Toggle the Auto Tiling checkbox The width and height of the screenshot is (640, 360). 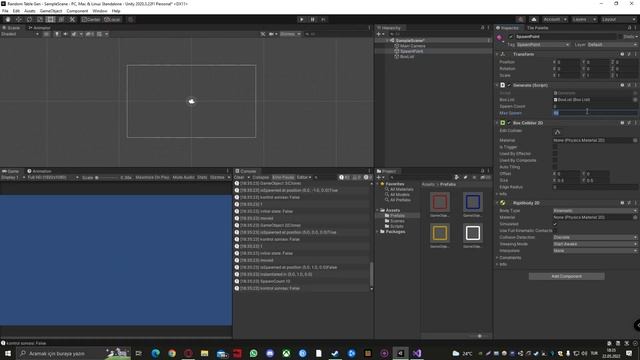(555, 167)
